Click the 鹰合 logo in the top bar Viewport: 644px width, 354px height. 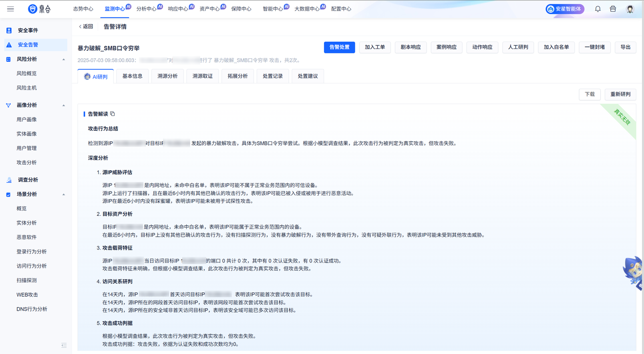pos(36,8)
